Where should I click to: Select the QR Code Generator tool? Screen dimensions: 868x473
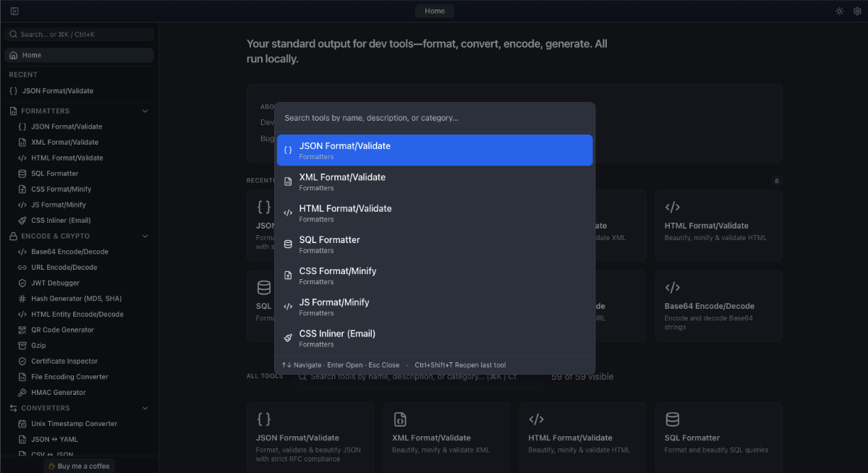coord(62,329)
